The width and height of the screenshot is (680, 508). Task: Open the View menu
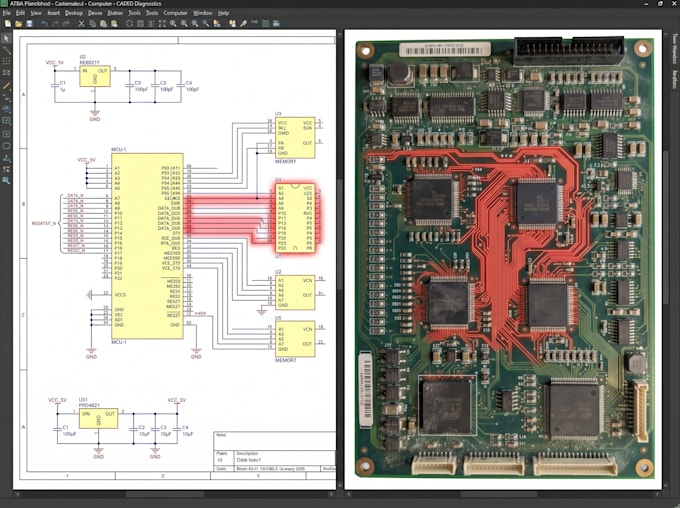(36, 13)
